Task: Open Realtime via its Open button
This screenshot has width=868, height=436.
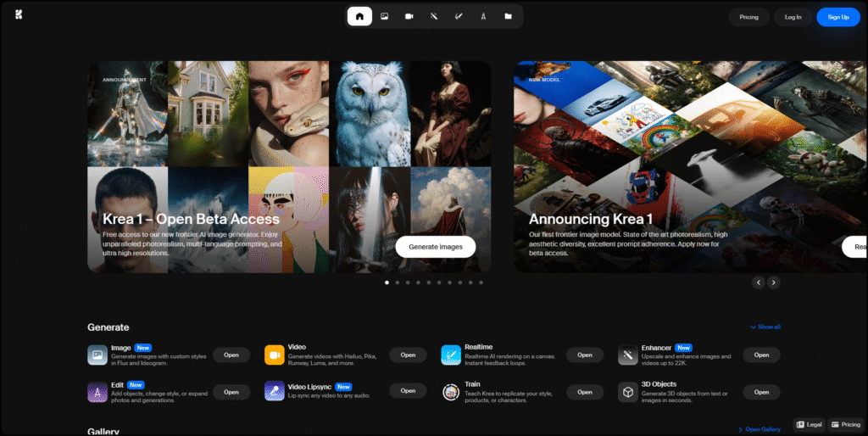Action: pyautogui.click(x=585, y=355)
